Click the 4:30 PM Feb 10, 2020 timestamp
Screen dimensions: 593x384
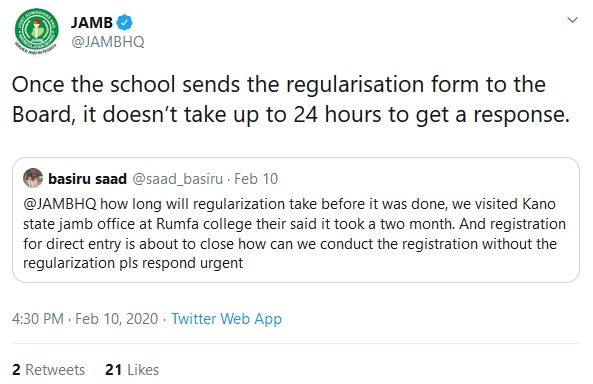click(85, 319)
